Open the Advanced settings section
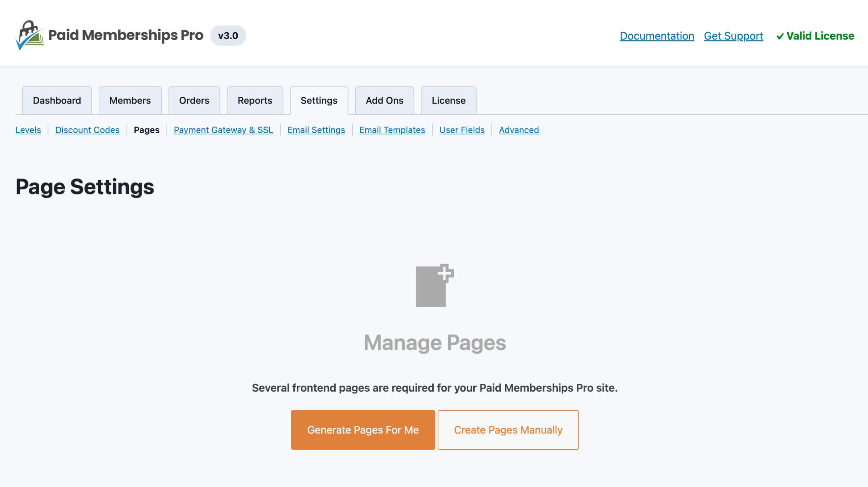 coord(519,130)
